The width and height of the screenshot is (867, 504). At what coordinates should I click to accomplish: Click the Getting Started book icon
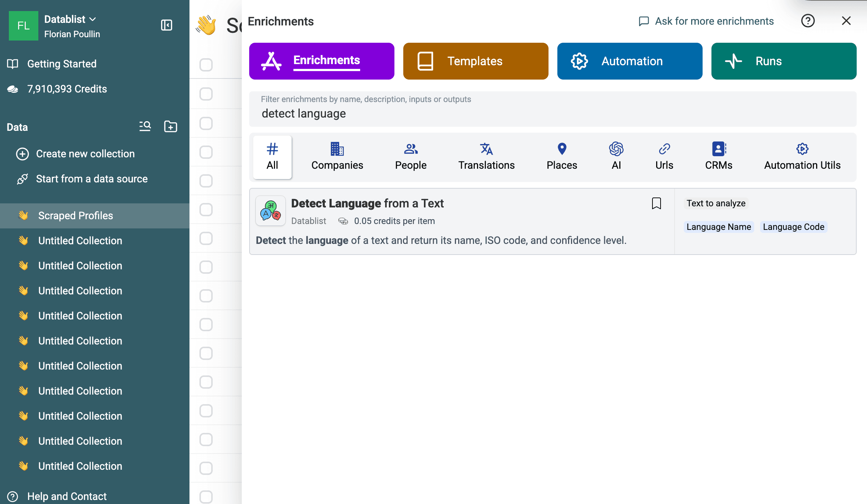coord(13,64)
